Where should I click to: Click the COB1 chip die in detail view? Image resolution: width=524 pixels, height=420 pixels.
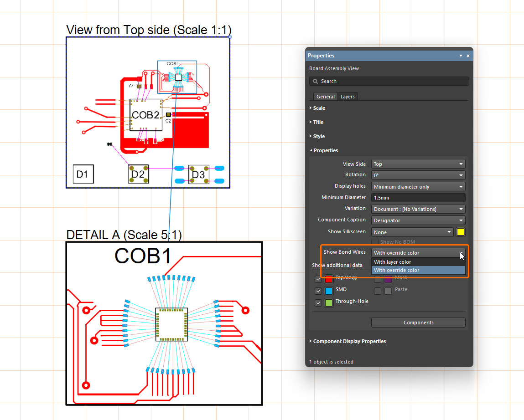pyautogui.click(x=172, y=324)
